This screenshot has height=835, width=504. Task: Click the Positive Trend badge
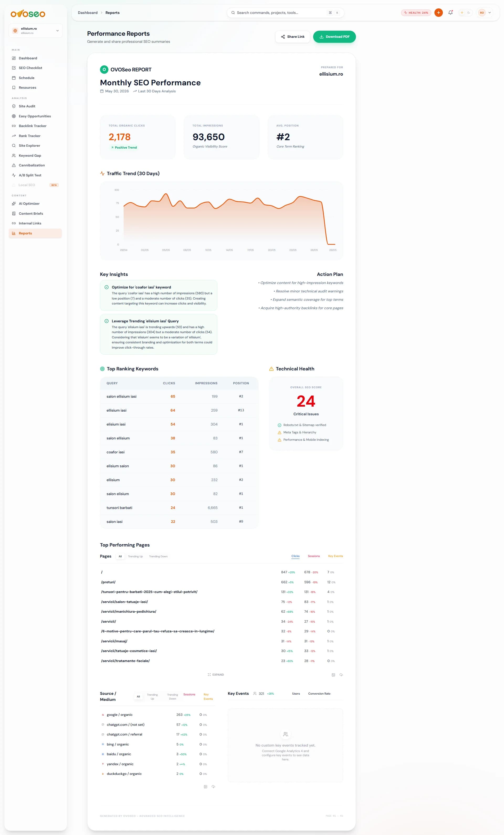pos(124,148)
